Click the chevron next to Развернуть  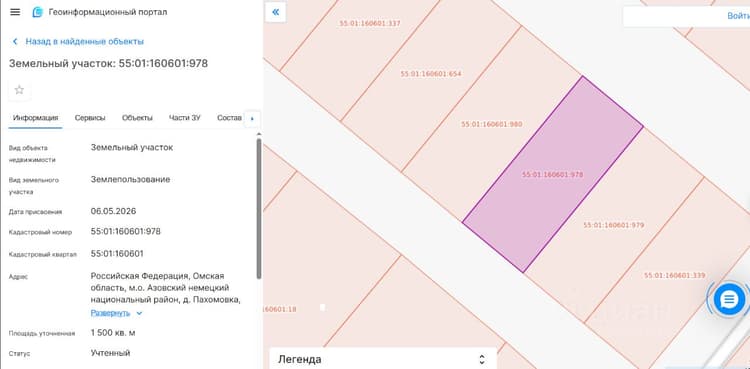coord(139,313)
